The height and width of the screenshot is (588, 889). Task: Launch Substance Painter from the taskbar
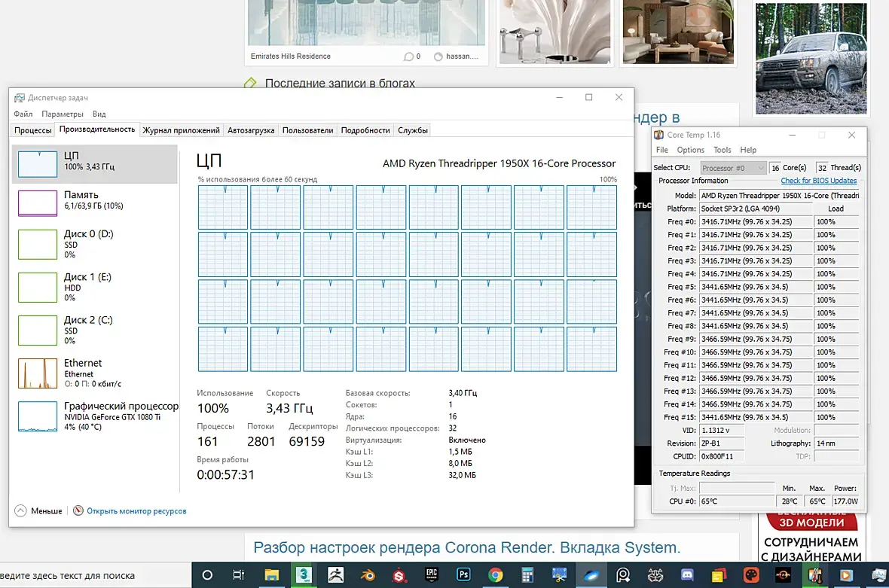[399, 575]
